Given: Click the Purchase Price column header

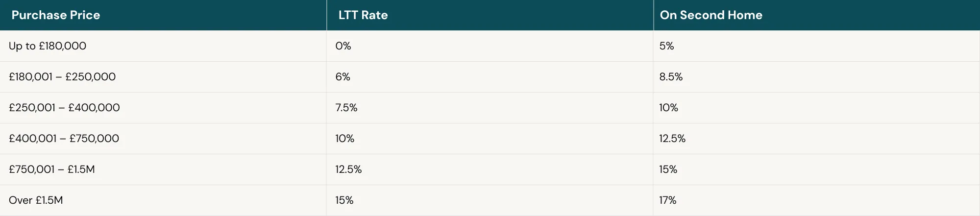Looking at the screenshot, I should tap(56, 15).
